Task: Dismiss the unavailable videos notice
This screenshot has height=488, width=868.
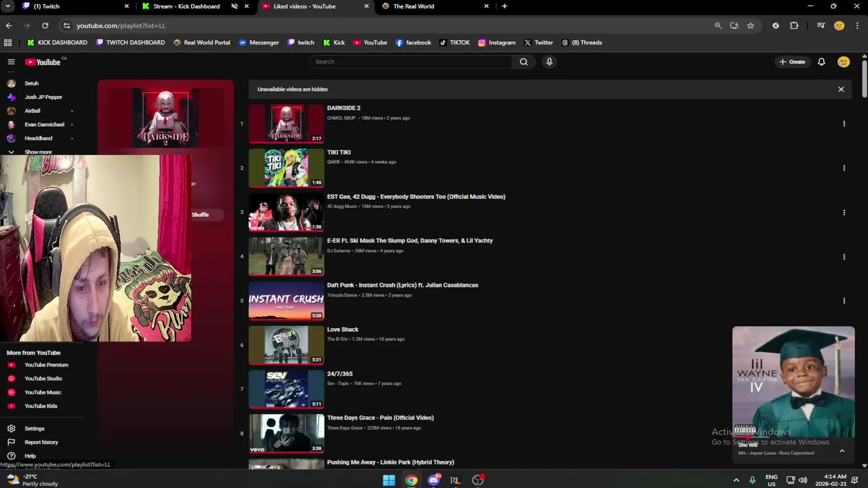Action: pos(841,89)
